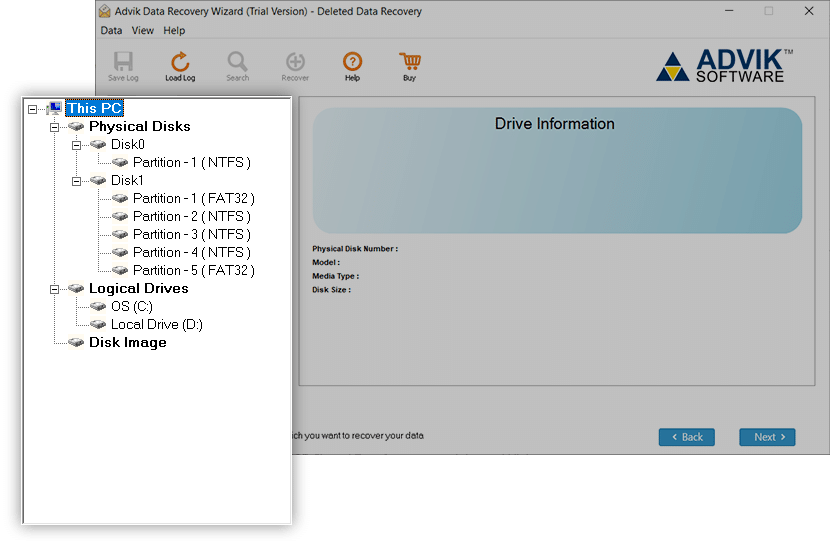This screenshot has width=830, height=546.
Task: Click the drive icon beside Physical Disks
Action: pyautogui.click(x=76, y=127)
